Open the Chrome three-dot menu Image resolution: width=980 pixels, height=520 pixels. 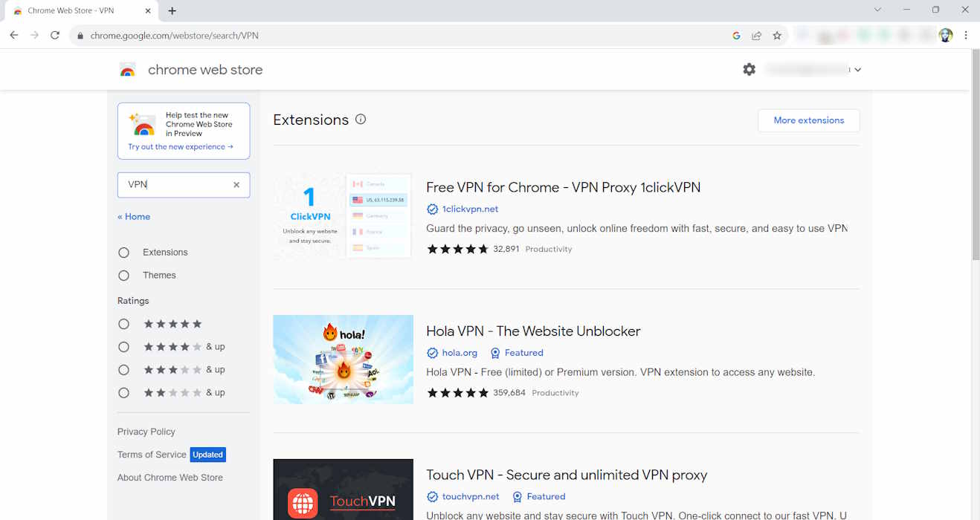pyautogui.click(x=966, y=36)
